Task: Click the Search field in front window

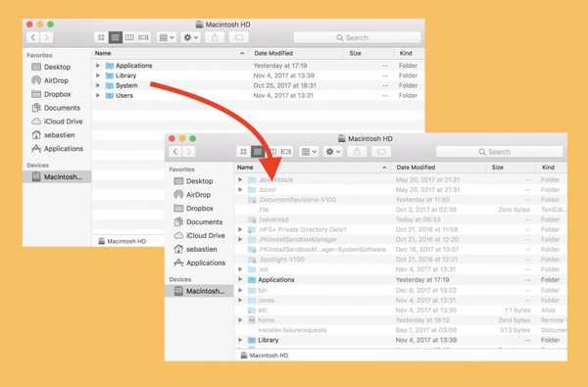Action: (x=500, y=152)
